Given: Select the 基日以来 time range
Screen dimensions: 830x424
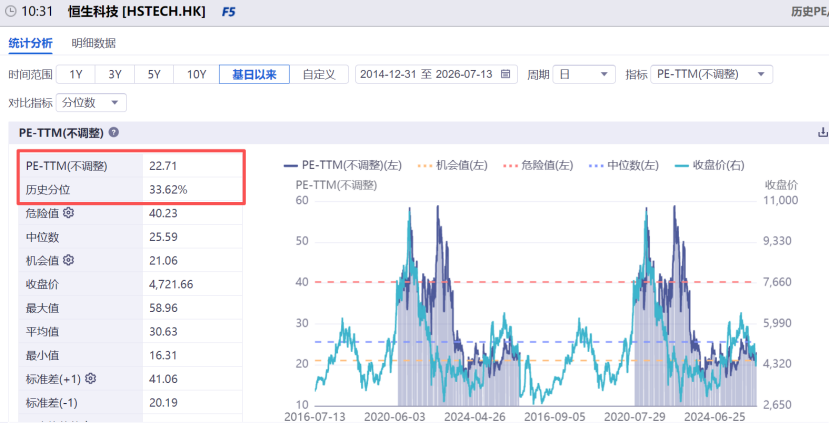Looking at the screenshot, I should [x=255, y=74].
